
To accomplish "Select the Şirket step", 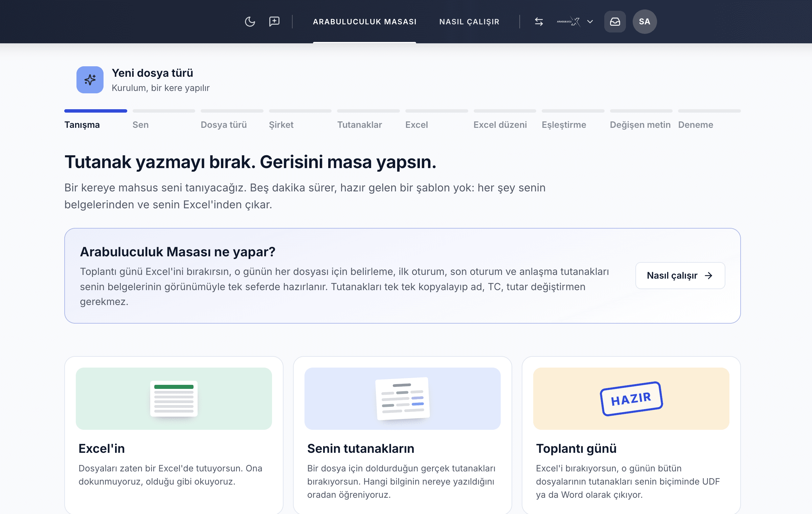I will click(281, 125).
